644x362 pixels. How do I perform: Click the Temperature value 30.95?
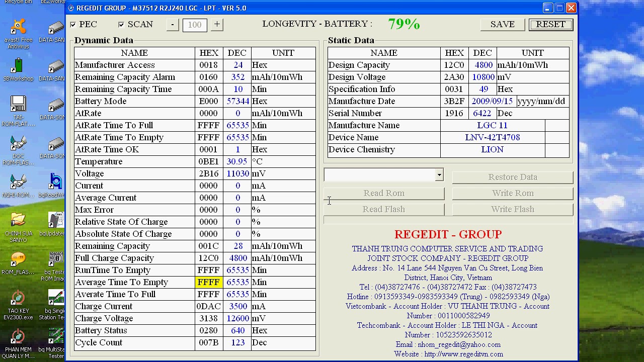(x=237, y=161)
